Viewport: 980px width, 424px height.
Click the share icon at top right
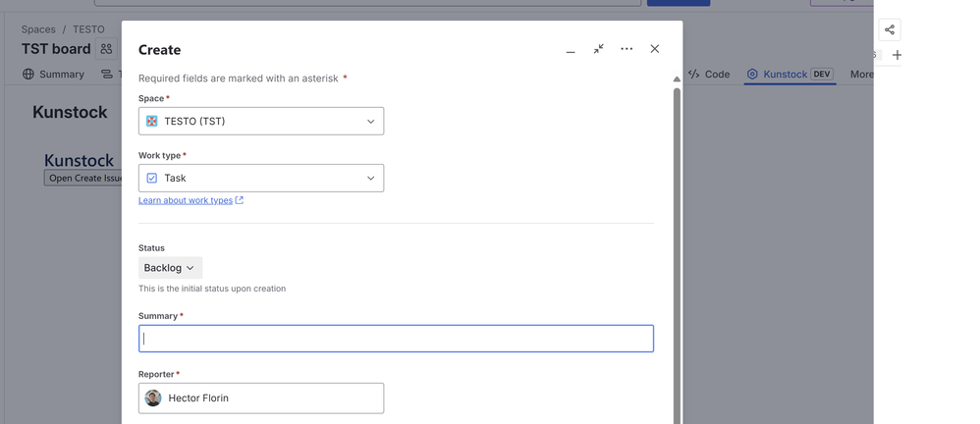(x=889, y=29)
